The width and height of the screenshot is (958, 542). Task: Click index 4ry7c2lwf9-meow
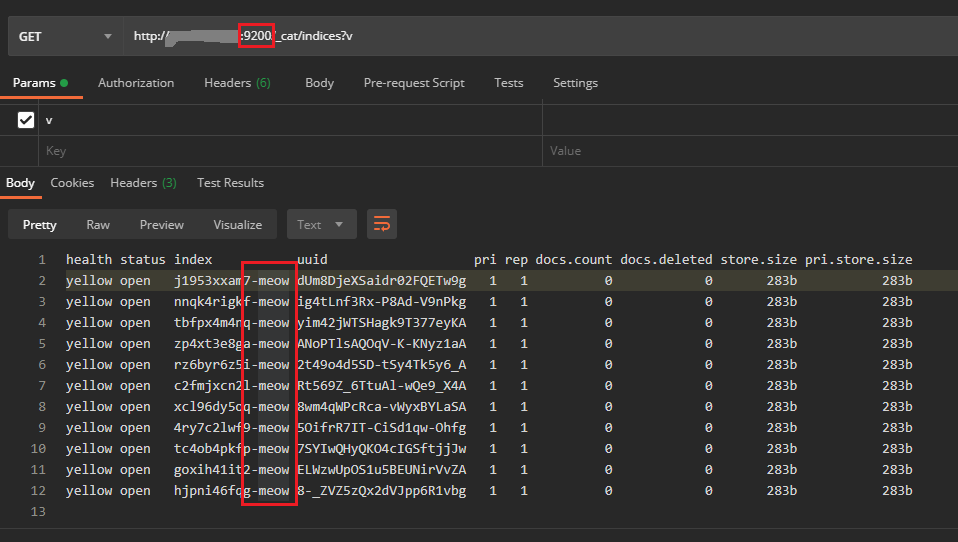click(x=232, y=427)
